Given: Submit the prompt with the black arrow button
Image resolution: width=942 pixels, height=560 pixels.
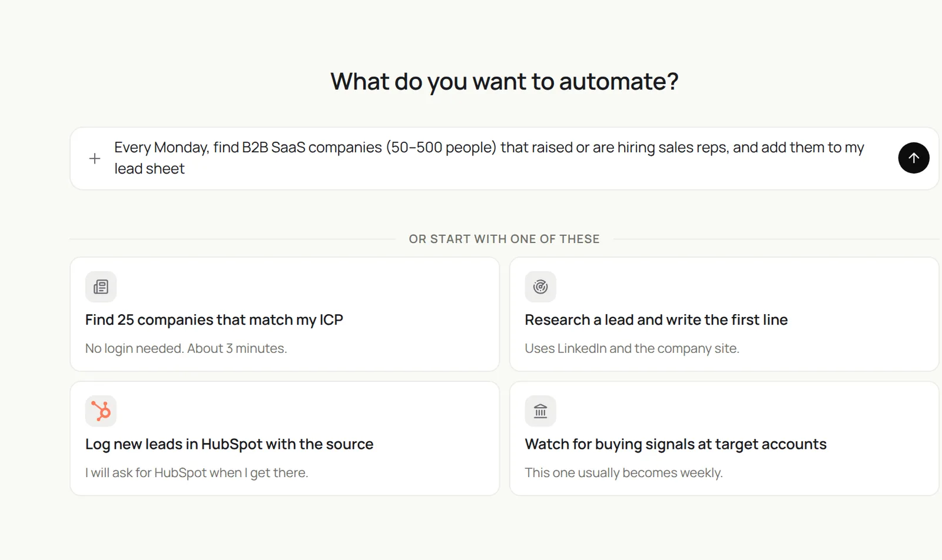Looking at the screenshot, I should [x=913, y=158].
